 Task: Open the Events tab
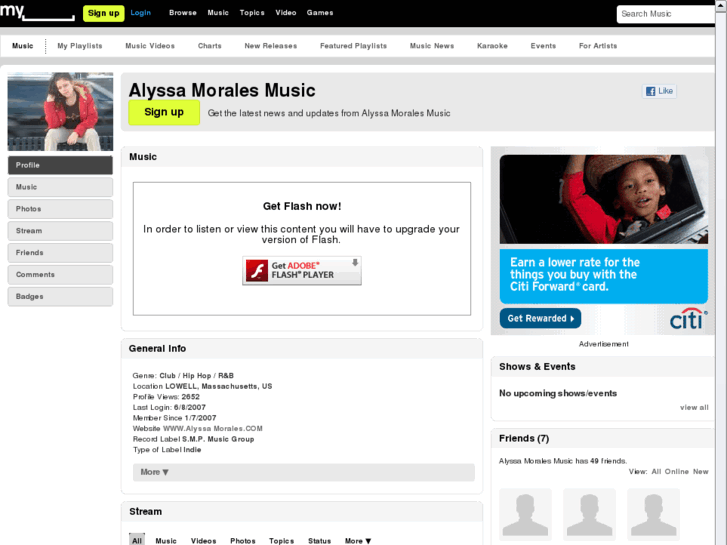pyautogui.click(x=543, y=46)
